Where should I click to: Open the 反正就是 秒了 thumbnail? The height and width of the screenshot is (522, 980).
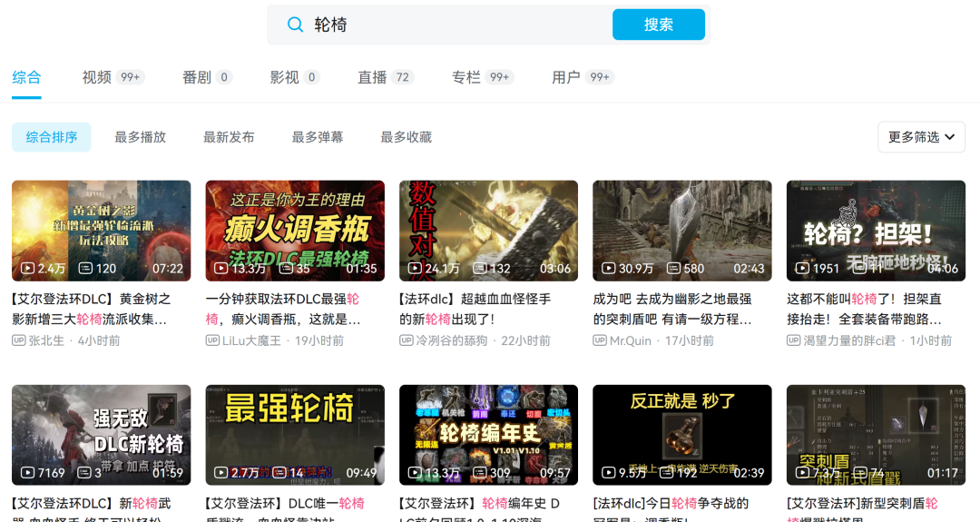pyautogui.click(x=681, y=435)
